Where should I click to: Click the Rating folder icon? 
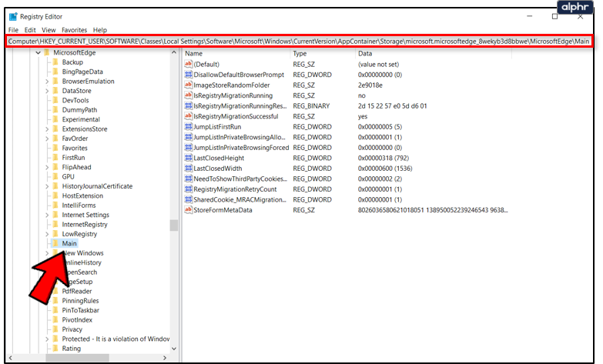coord(55,349)
